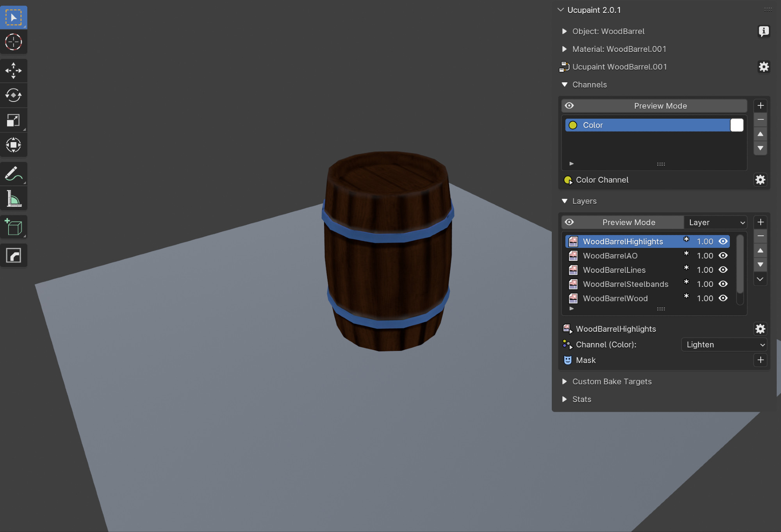
Task: Expand the channel list filter arrow
Action: coord(571,164)
